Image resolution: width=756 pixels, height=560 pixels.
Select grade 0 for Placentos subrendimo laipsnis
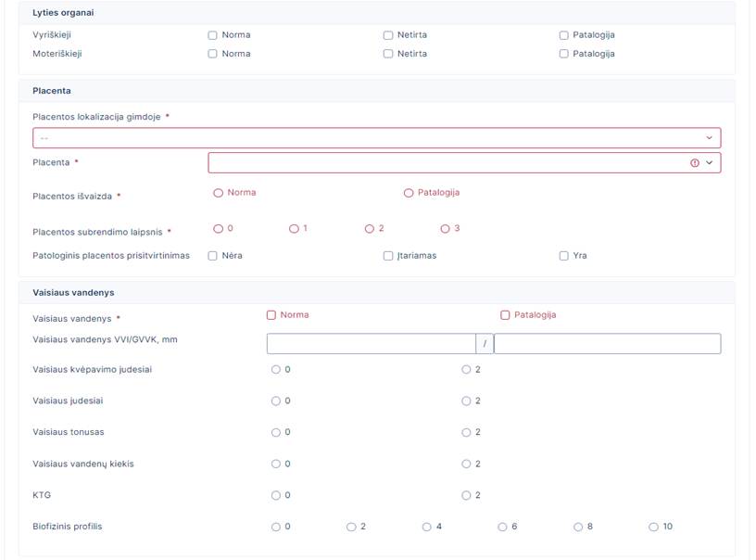219,228
